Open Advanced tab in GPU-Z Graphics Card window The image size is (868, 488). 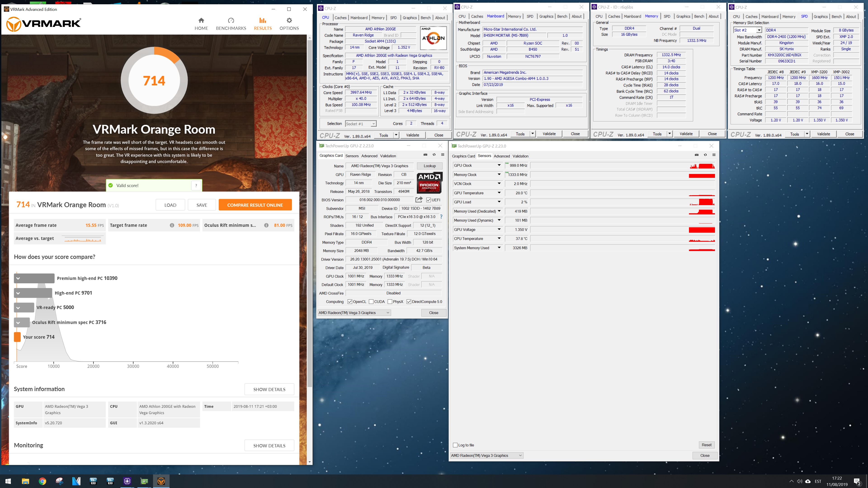coord(369,156)
